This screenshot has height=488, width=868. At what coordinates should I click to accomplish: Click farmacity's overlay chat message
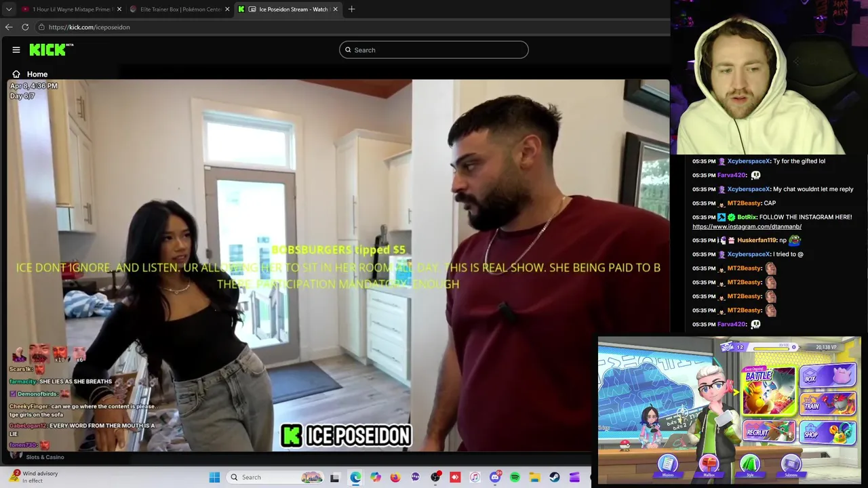click(60, 382)
